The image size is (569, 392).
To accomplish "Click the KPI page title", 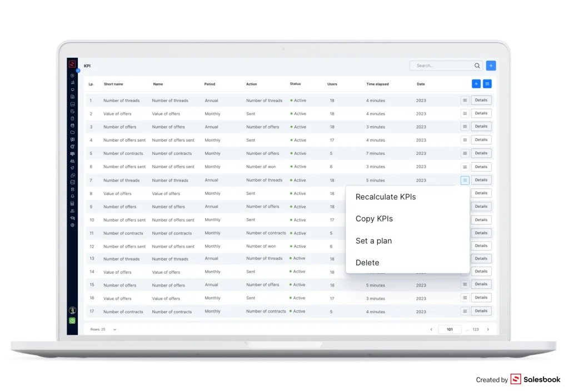I will [x=87, y=66].
